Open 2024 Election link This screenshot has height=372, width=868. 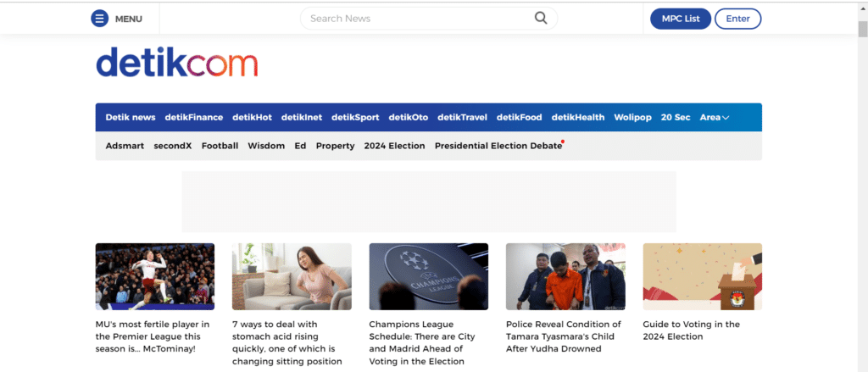[395, 146]
